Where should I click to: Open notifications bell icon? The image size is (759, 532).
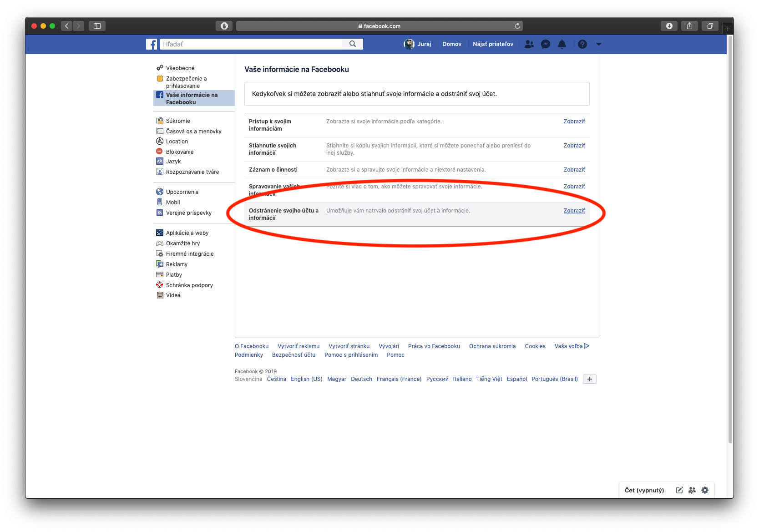click(x=562, y=44)
